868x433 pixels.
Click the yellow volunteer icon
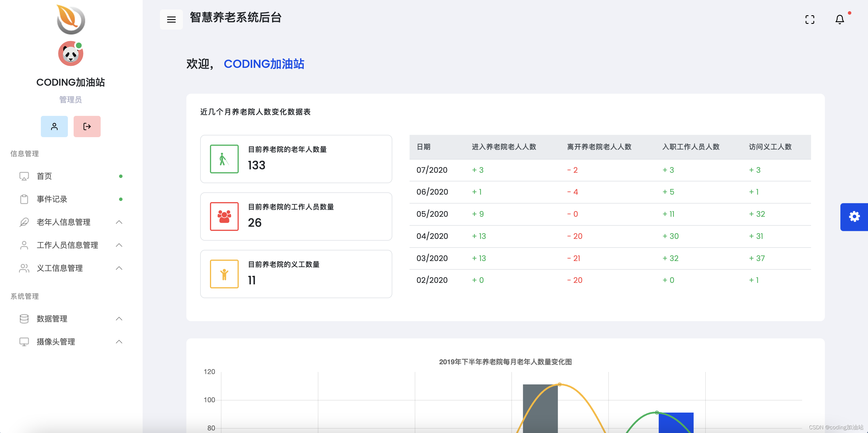[x=224, y=274]
